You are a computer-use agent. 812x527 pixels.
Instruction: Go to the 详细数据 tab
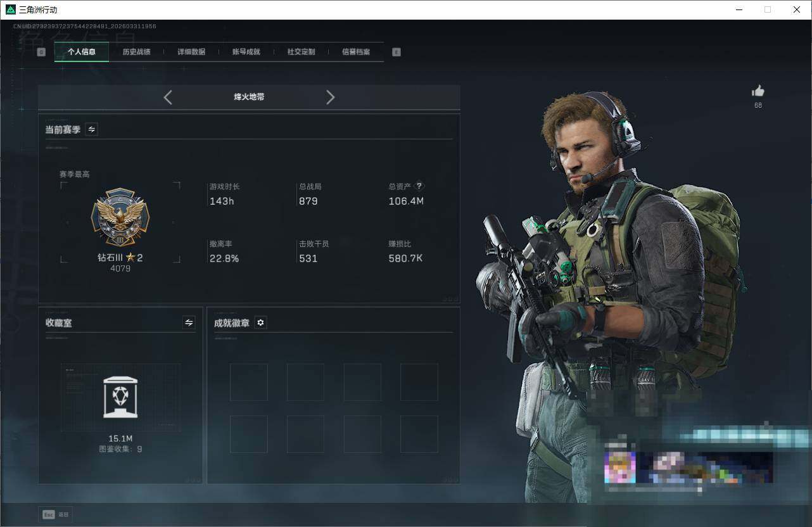click(x=191, y=52)
